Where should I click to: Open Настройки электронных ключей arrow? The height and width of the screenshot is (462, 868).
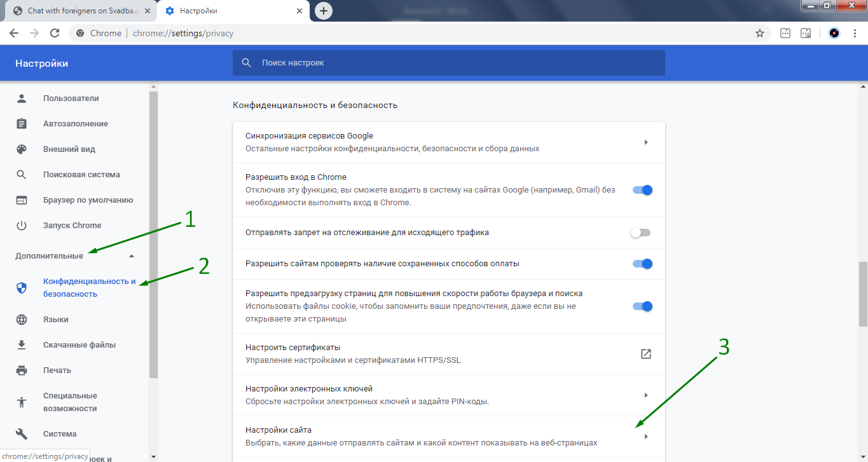645,395
